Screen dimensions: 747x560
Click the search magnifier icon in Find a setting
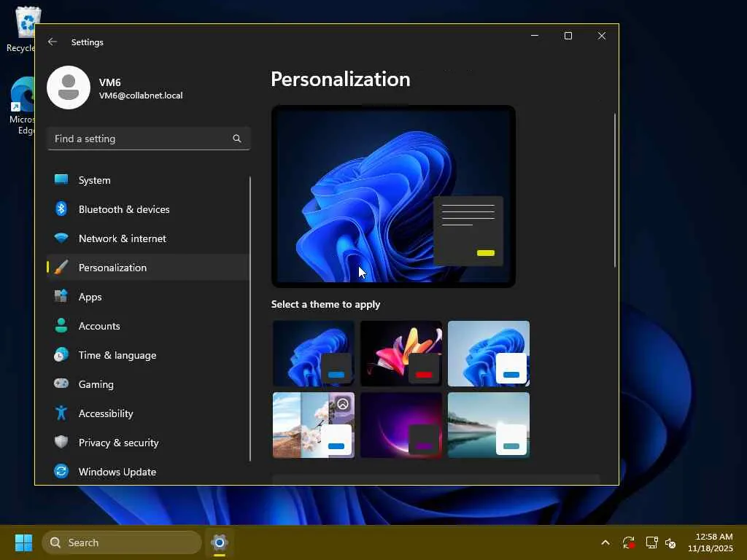tap(237, 139)
